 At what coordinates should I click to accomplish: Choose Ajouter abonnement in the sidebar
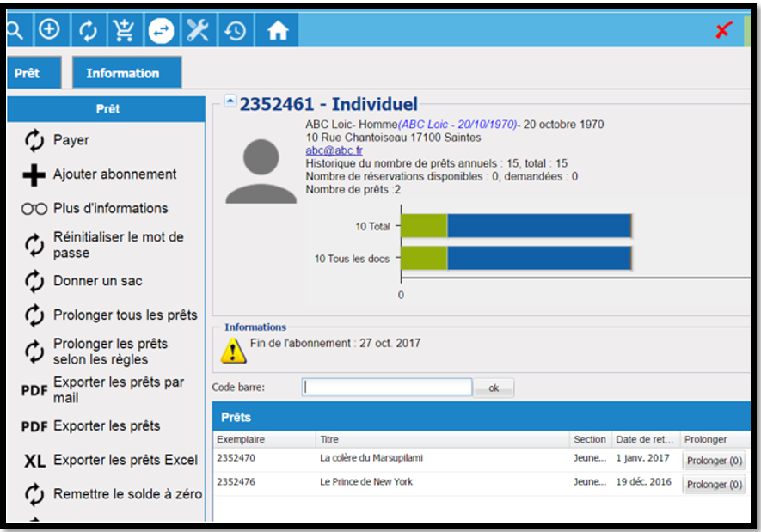pyautogui.click(x=115, y=174)
